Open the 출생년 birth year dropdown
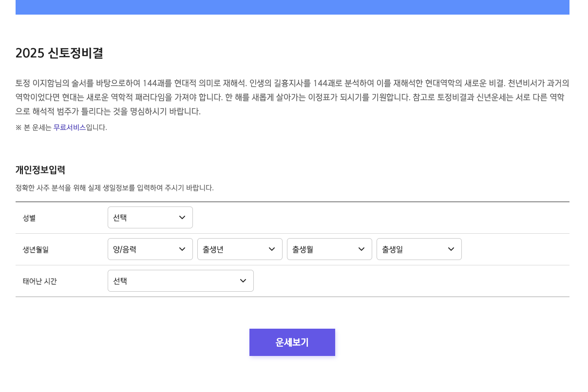 (x=240, y=249)
